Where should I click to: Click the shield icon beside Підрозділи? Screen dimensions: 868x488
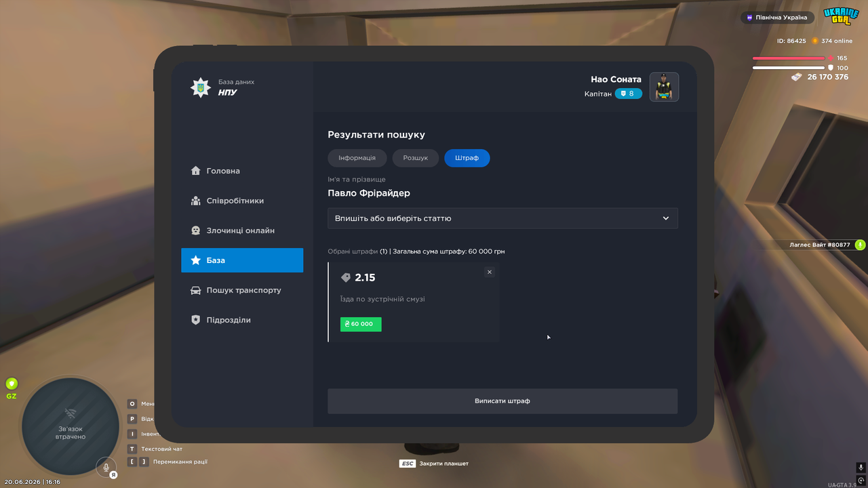click(x=195, y=320)
